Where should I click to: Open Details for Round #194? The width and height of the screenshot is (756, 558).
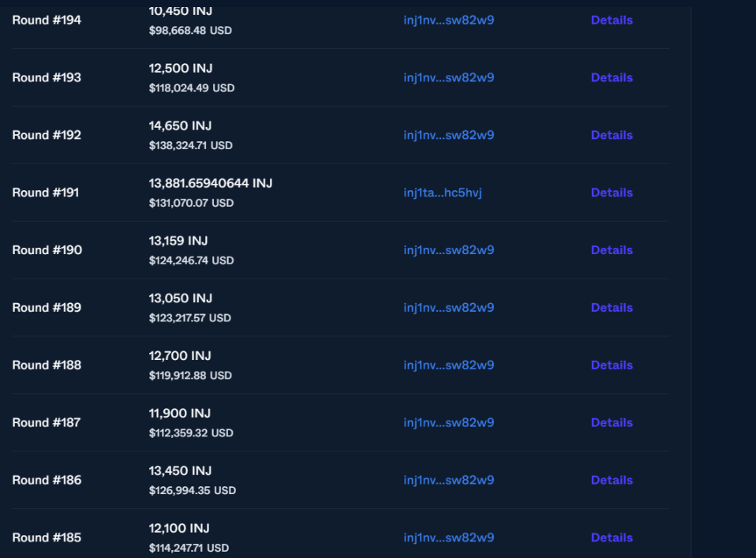[612, 20]
